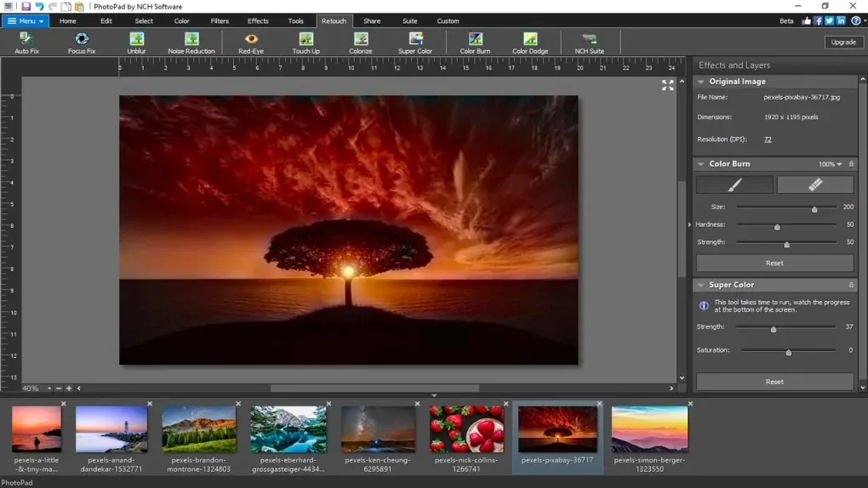This screenshot has width=868, height=488.
Task: Reset the Super Color settings
Action: pos(774,382)
